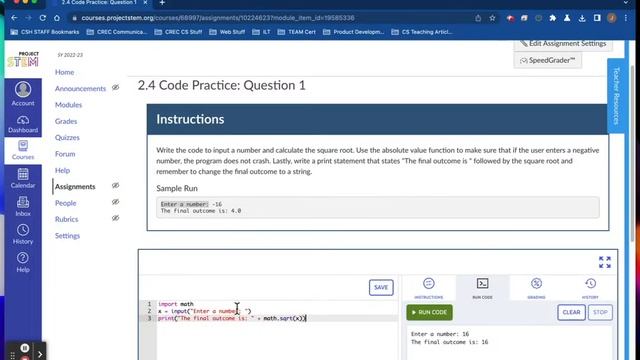
Task: Open the People course link
Action: click(66, 203)
